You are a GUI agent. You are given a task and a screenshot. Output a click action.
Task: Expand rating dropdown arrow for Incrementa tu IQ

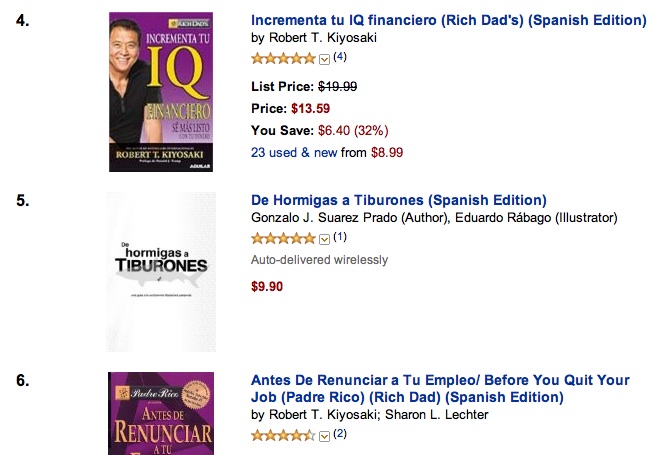pos(324,58)
